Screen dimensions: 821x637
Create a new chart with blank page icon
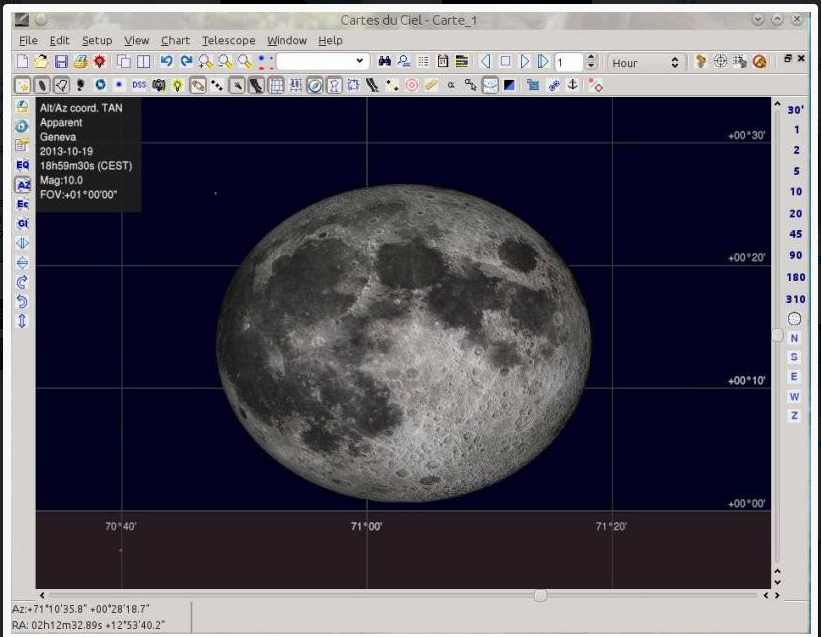[x=22, y=61]
